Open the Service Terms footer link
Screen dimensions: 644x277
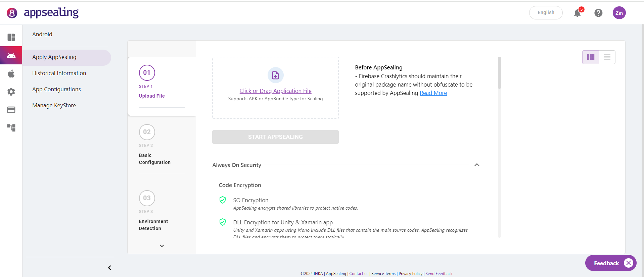(383, 274)
